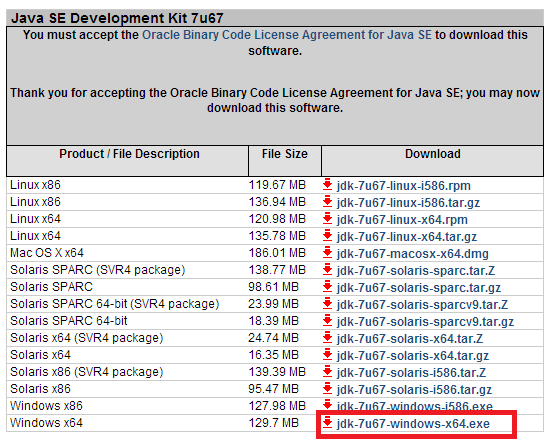Click download arrow icon for jdk-7u67-solaris-i586.tar.gz
This screenshot has width=550, height=442.
327,388
